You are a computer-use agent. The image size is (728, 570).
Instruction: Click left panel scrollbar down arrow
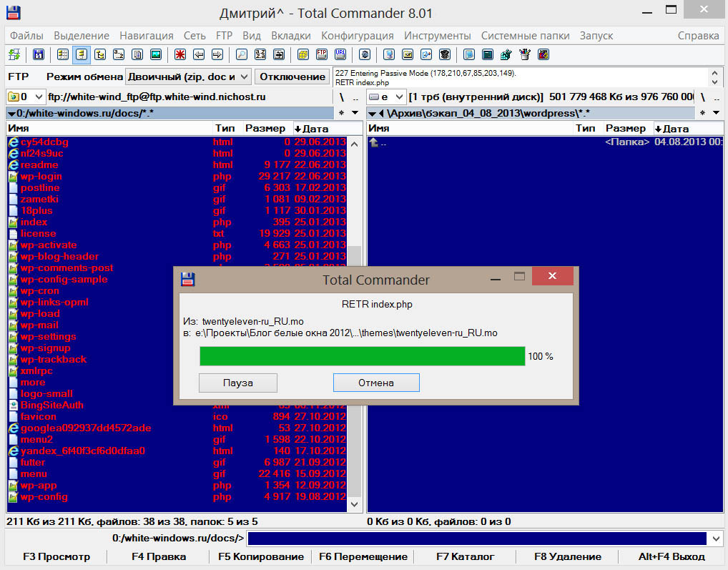(x=354, y=504)
